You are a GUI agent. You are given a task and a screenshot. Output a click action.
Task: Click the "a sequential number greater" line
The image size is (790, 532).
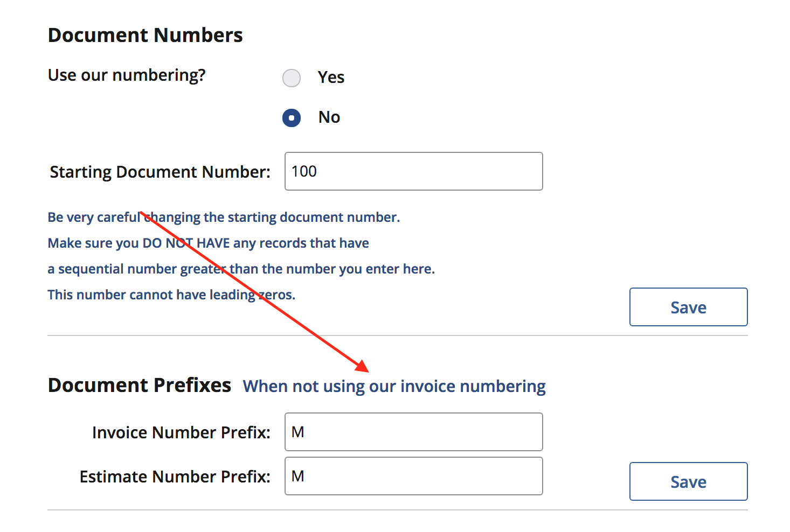pyautogui.click(x=241, y=269)
